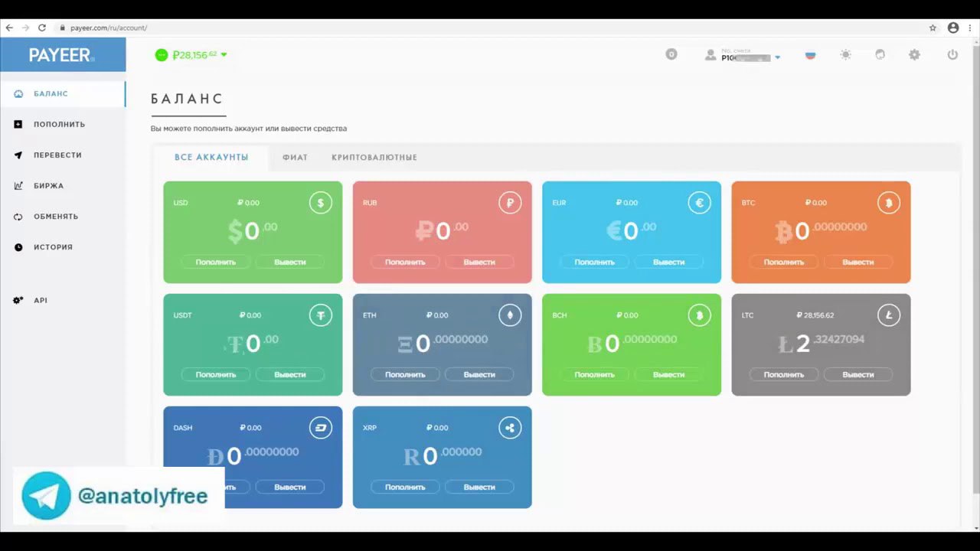Click the Биржа chart icon
Image resolution: width=980 pixels, height=551 pixels.
[x=18, y=186]
